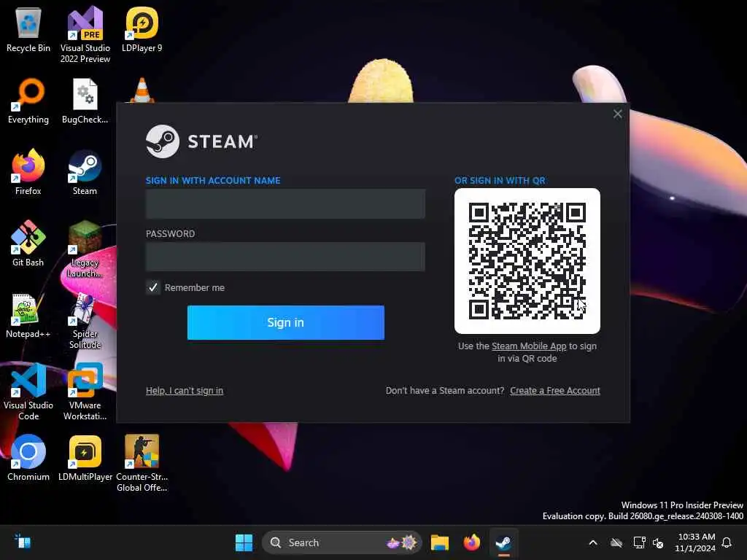Click the QR code image

pos(527,261)
